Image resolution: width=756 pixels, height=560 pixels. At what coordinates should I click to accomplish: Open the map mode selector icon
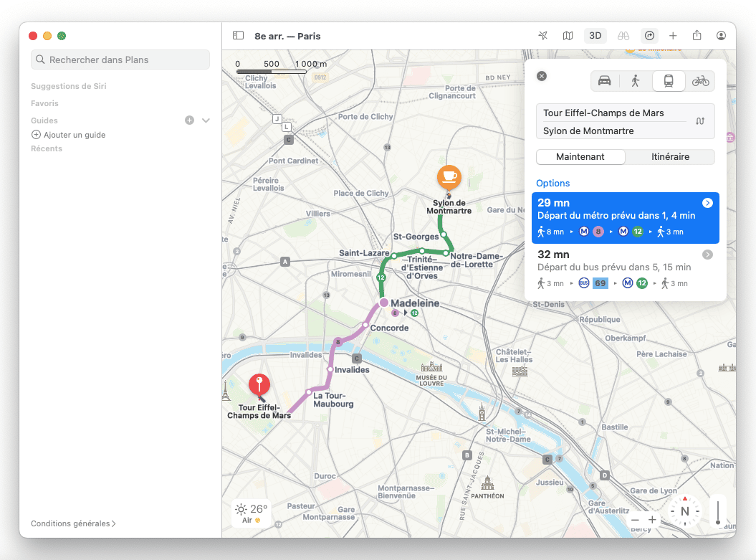click(x=568, y=36)
